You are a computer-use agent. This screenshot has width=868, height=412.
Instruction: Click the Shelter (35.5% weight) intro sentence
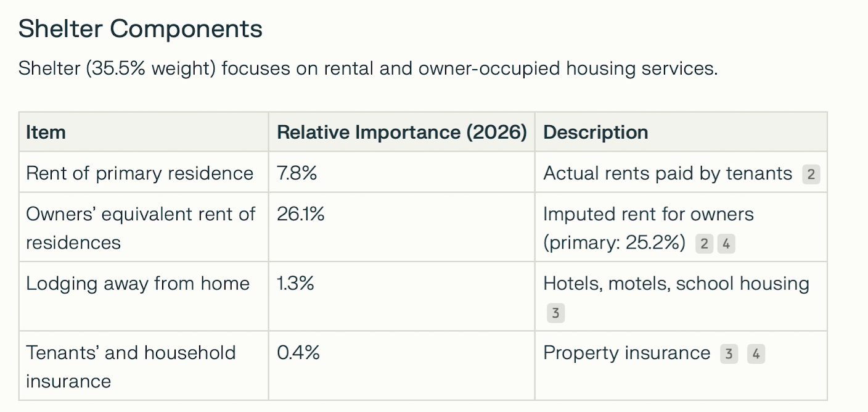pos(368,68)
